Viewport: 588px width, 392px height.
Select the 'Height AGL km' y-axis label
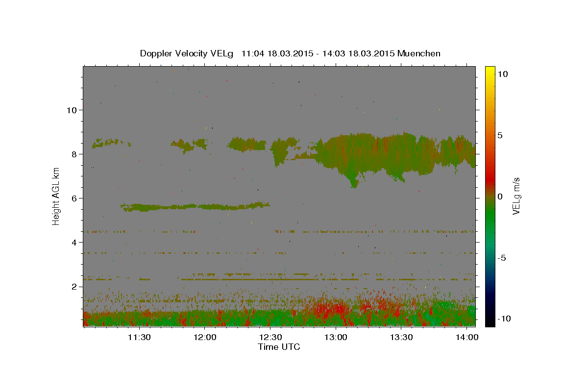56,196
